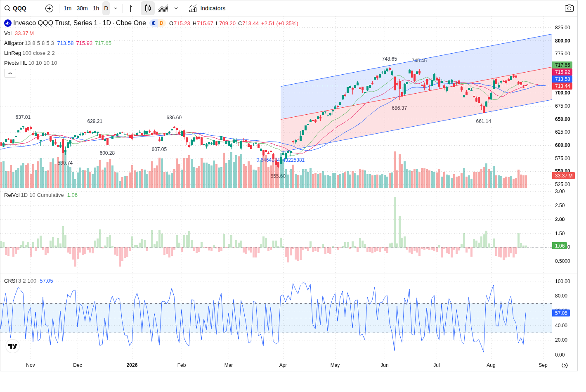Click the change +2.51 (+0.35%) text

point(280,24)
